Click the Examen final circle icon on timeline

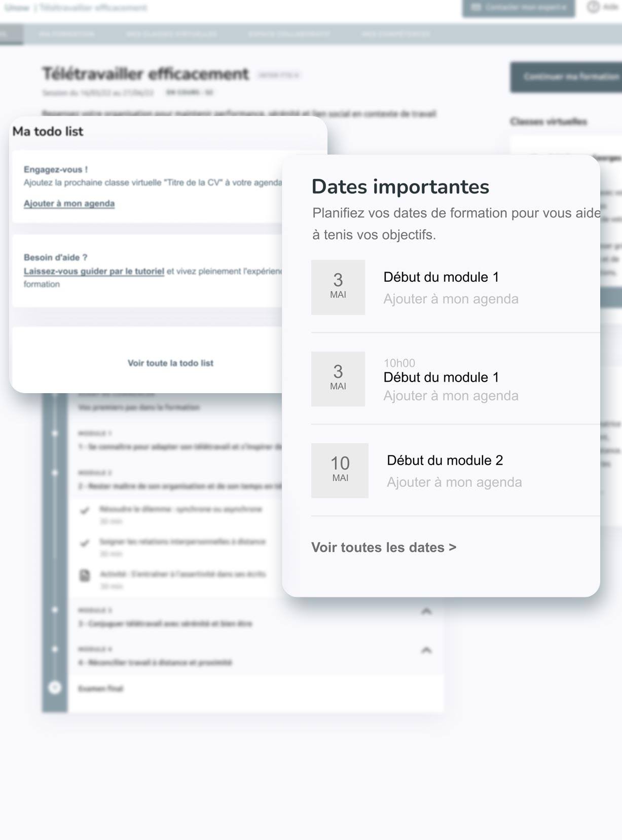pos(55,688)
